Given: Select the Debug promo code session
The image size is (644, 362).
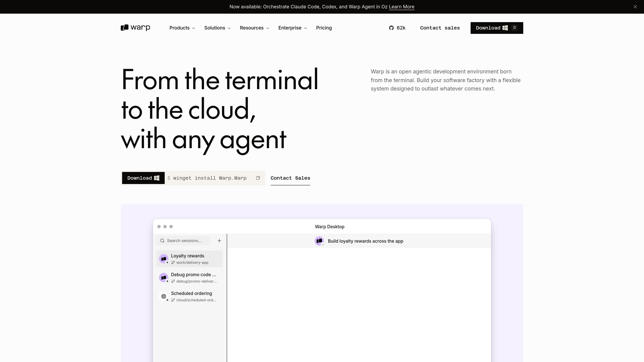Looking at the screenshot, I should [189, 278].
